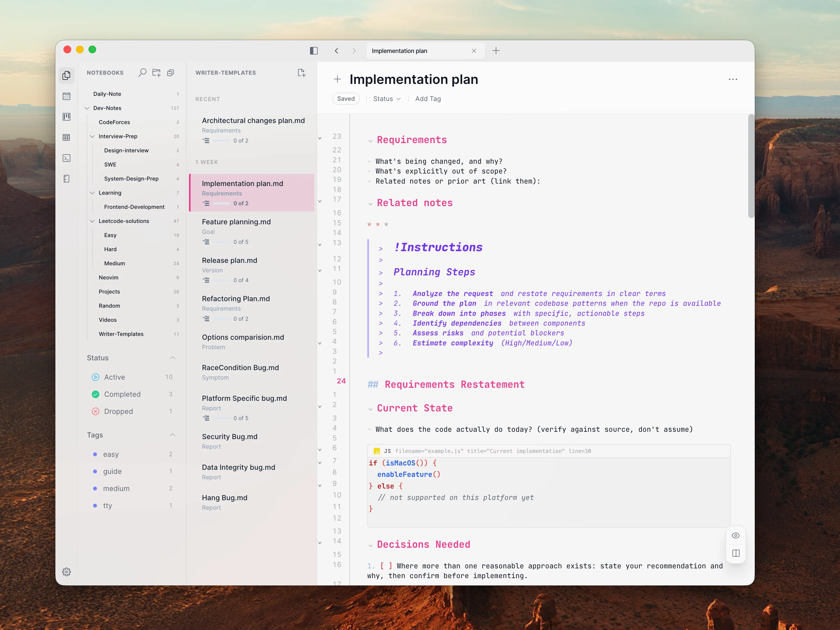Image resolution: width=840 pixels, height=630 pixels.
Task: Go back with the left arrow
Action: [336, 51]
